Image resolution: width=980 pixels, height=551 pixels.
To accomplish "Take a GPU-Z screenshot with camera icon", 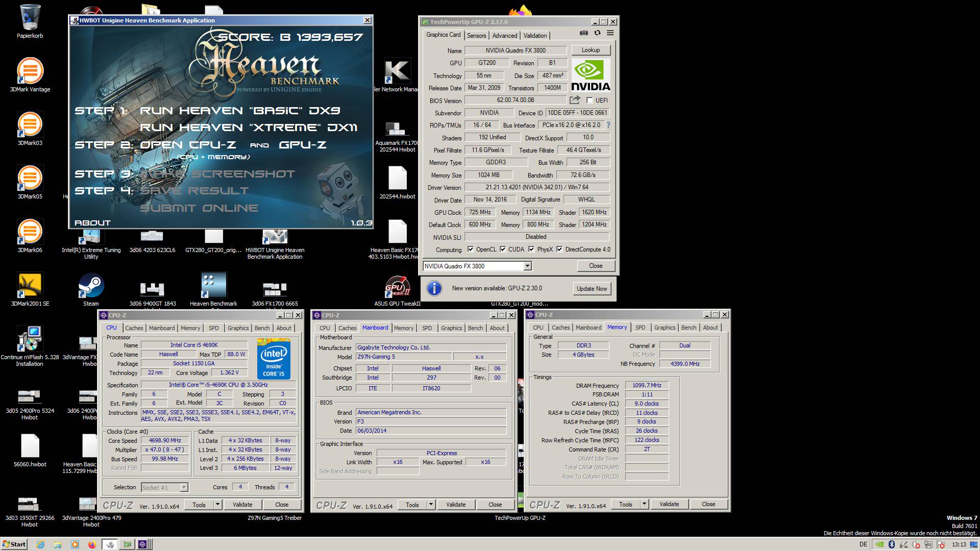I will click(x=584, y=33).
